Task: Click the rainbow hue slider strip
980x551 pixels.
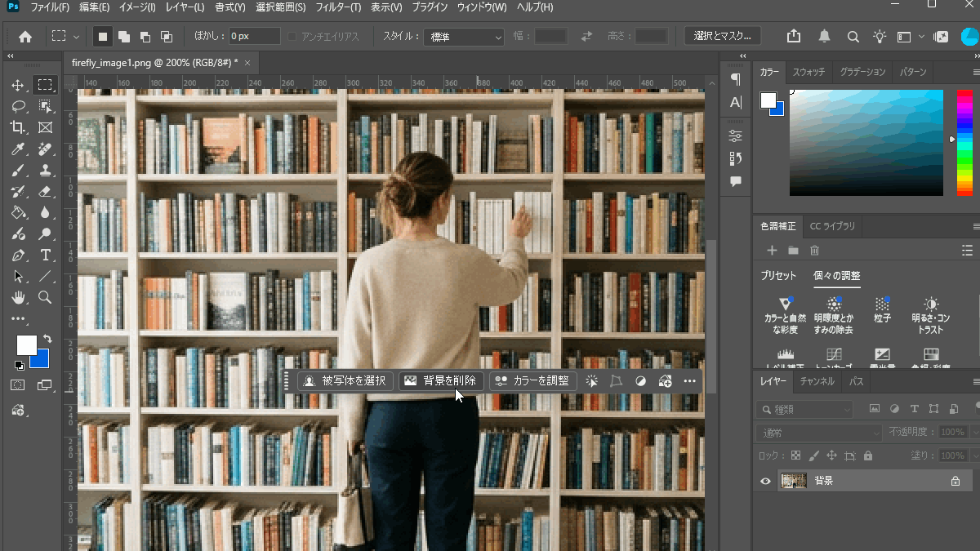Action: (964, 142)
